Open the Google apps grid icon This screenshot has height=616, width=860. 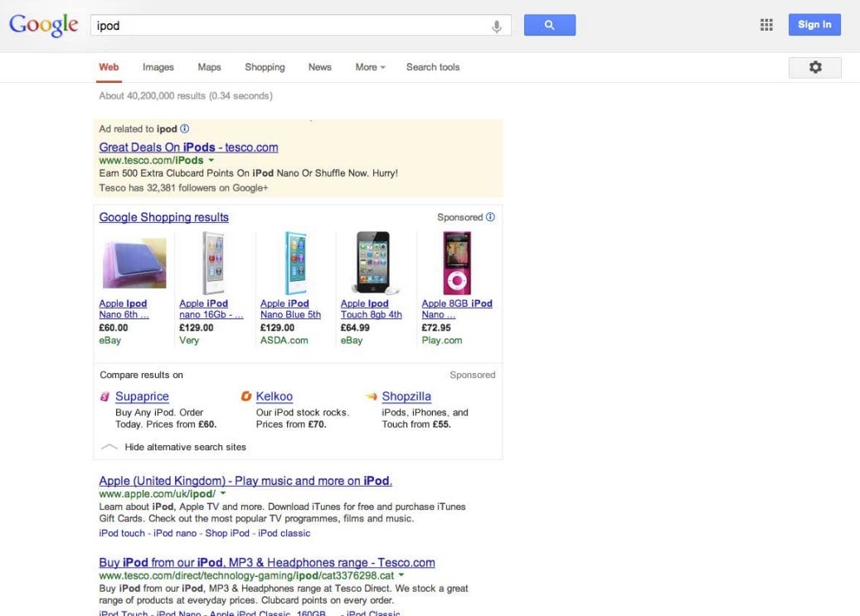tap(766, 25)
